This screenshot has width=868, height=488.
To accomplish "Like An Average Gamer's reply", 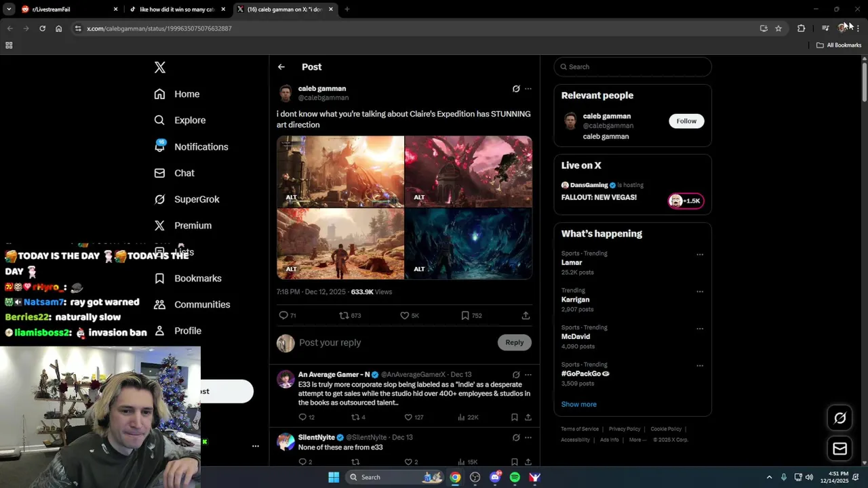I will pyautogui.click(x=408, y=418).
